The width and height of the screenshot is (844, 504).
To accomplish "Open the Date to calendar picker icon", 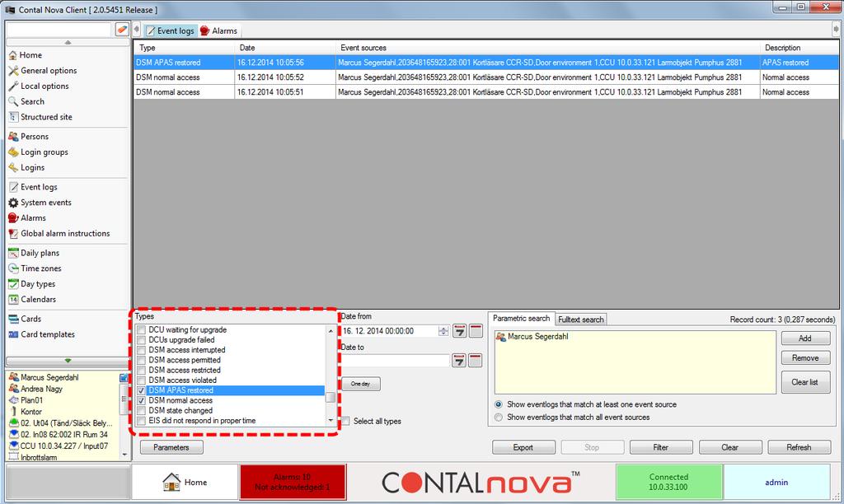I will [459, 361].
